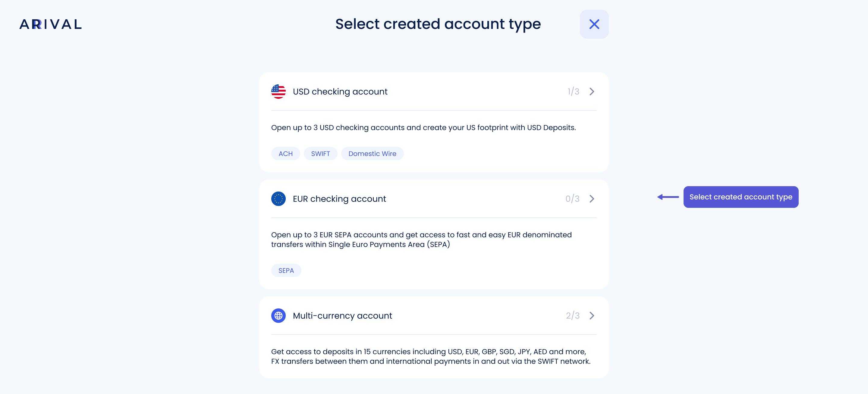
Task: Expand the Multi-currency account chevron
Action: (x=592, y=316)
